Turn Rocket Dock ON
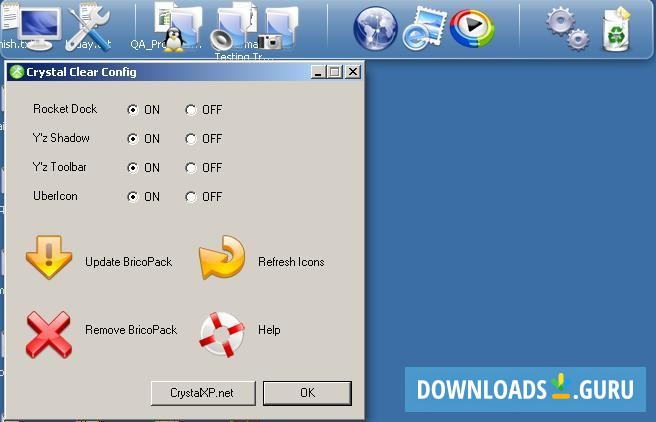The height and width of the screenshot is (422, 656). tap(133, 110)
